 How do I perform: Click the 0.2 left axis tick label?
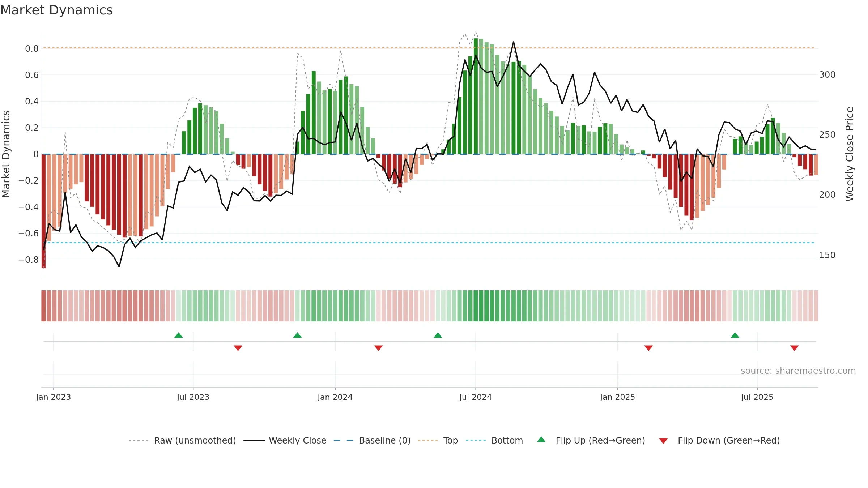pos(32,128)
